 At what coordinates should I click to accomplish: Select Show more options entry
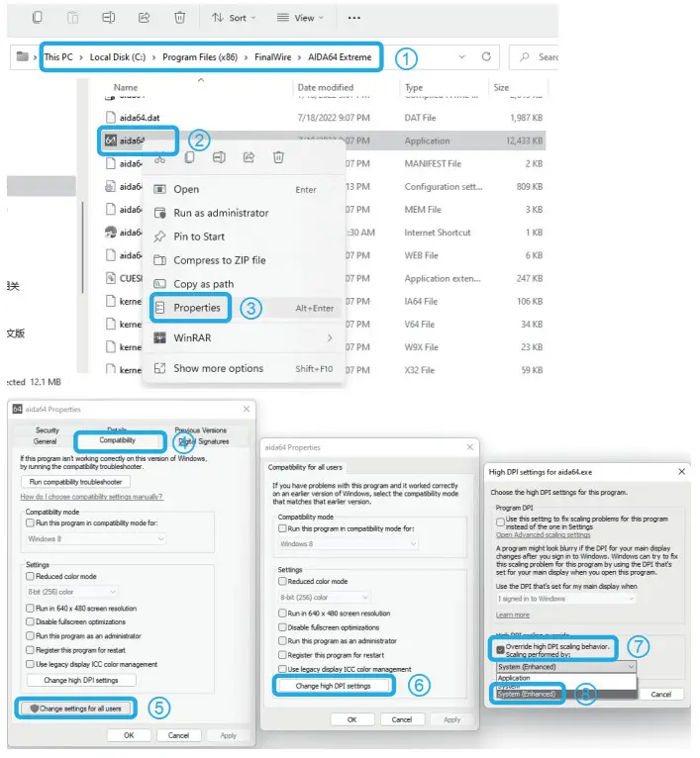point(244,368)
